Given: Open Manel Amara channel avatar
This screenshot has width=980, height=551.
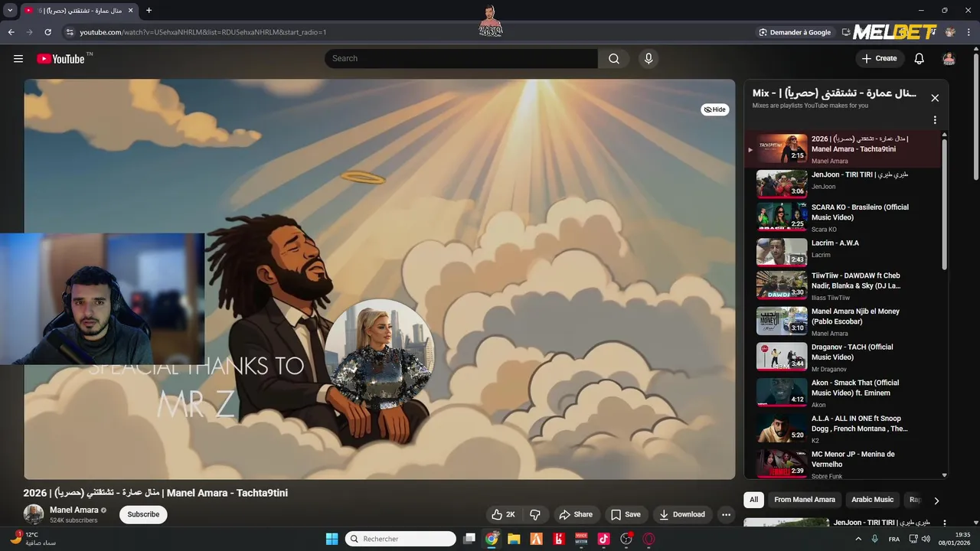Looking at the screenshot, I should [34, 514].
